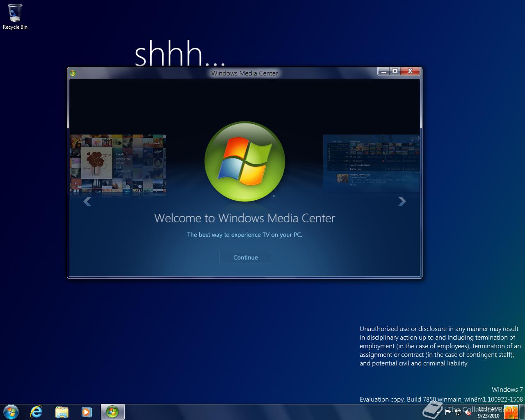Click 'Welcome to Windows Media Center' heading

pos(244,218)
